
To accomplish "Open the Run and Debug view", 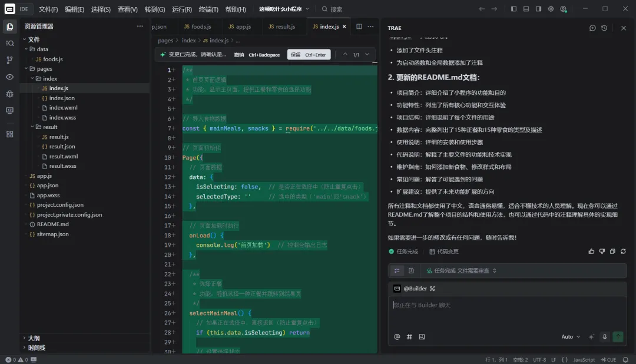I will (10, 94).
